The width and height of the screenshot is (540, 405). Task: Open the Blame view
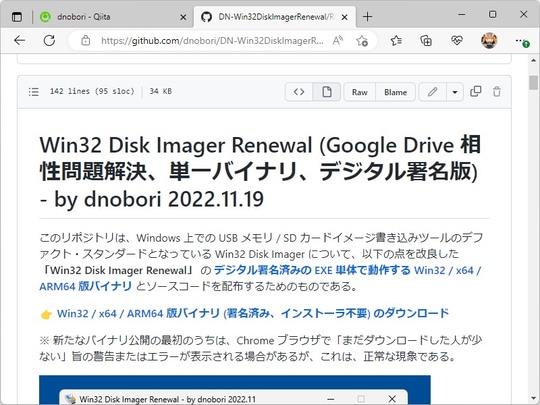pos(395,92)
